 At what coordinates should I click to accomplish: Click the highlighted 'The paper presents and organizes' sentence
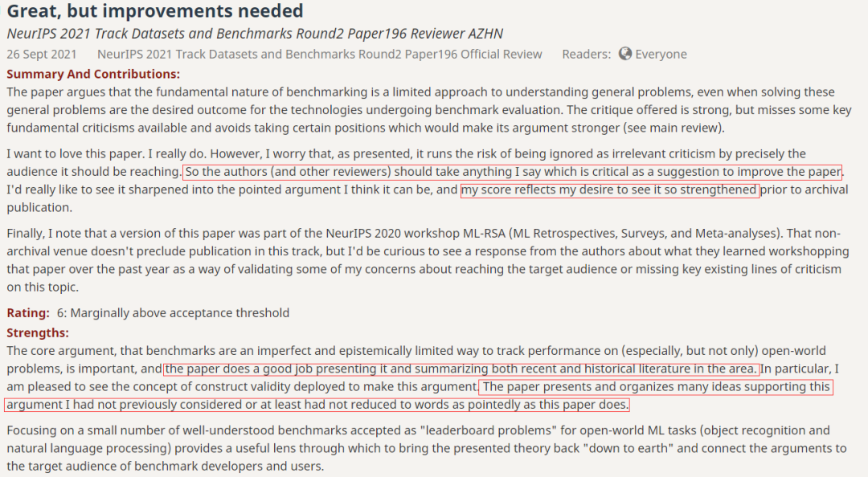(419, 396)
